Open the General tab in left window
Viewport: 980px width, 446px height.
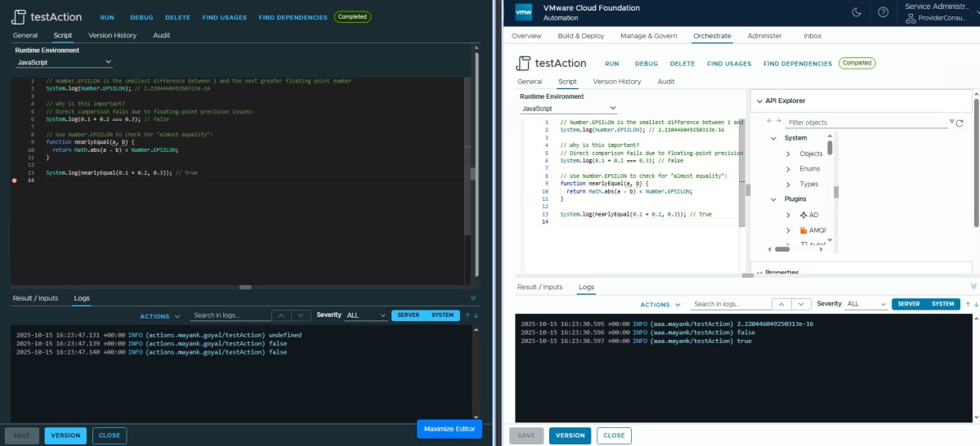pyautogui.click(x=25, y=36)
